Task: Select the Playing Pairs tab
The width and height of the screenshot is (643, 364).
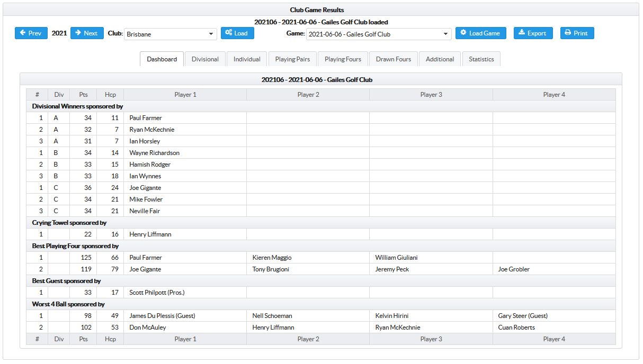Action: click(x=292, y=59)
